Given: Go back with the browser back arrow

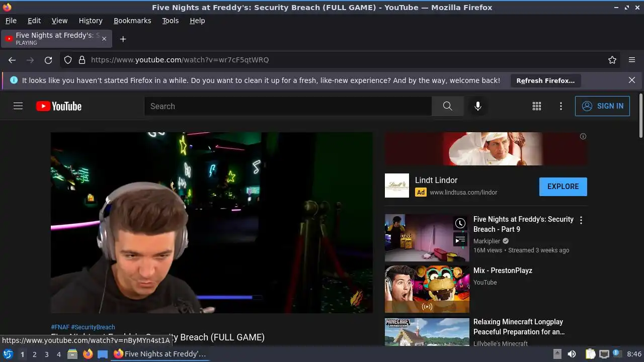Looking at the screenshot, I should tap(12, 60).
